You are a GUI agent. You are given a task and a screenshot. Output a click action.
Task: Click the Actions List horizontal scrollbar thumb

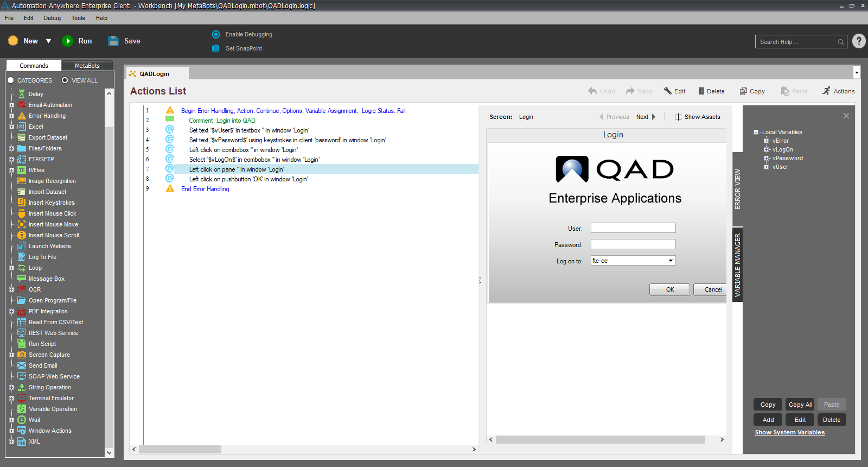pyautogui.click(x=180, y=449)
